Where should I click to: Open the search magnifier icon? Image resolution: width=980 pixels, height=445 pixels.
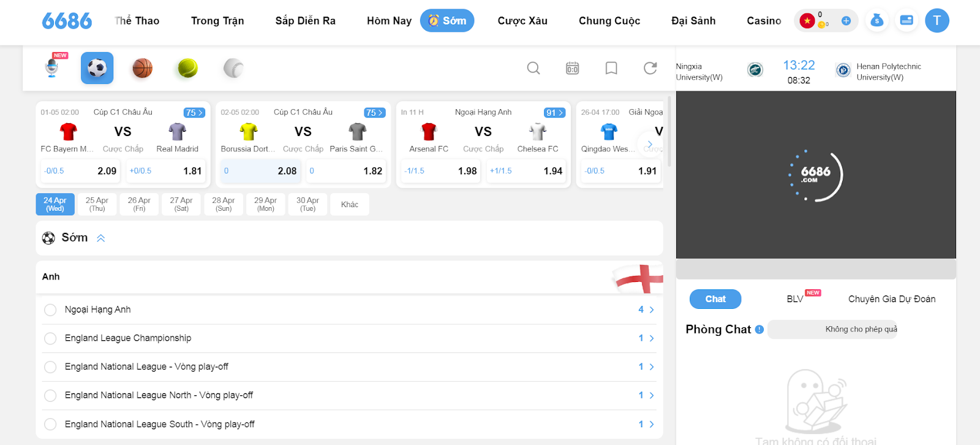533,68
